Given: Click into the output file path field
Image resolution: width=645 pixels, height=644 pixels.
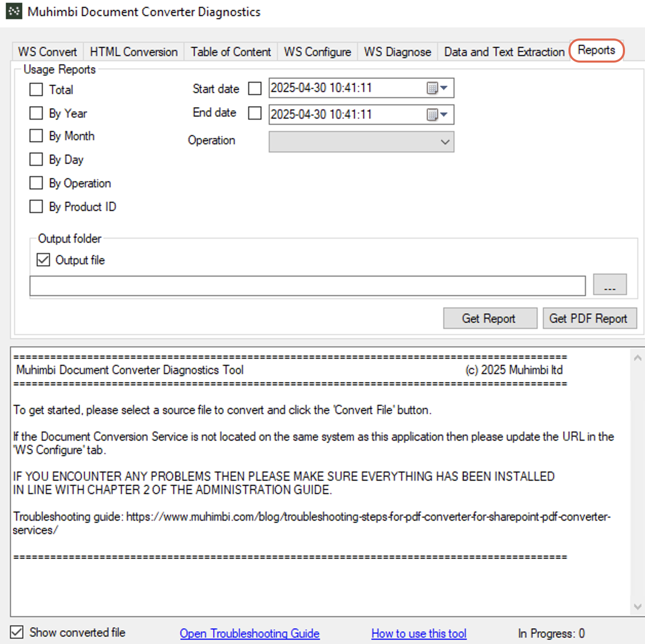Looking at the screenshot, I should (307, 286).
